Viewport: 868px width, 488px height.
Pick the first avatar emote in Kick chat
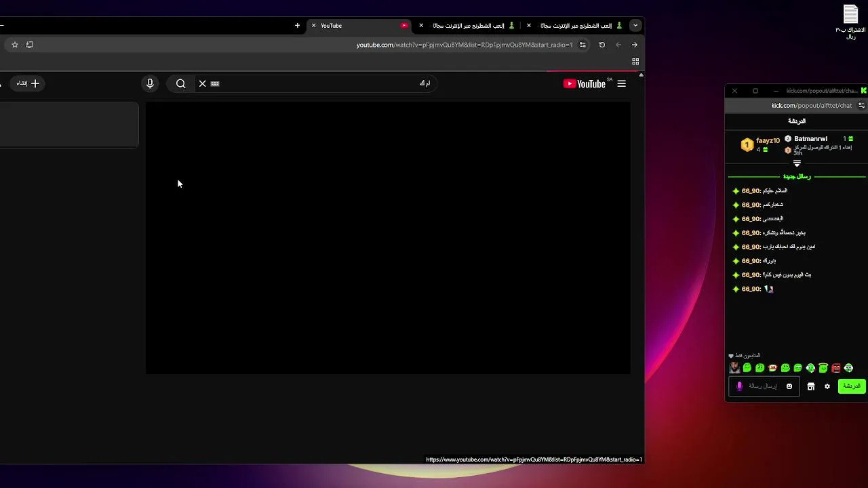734,368
